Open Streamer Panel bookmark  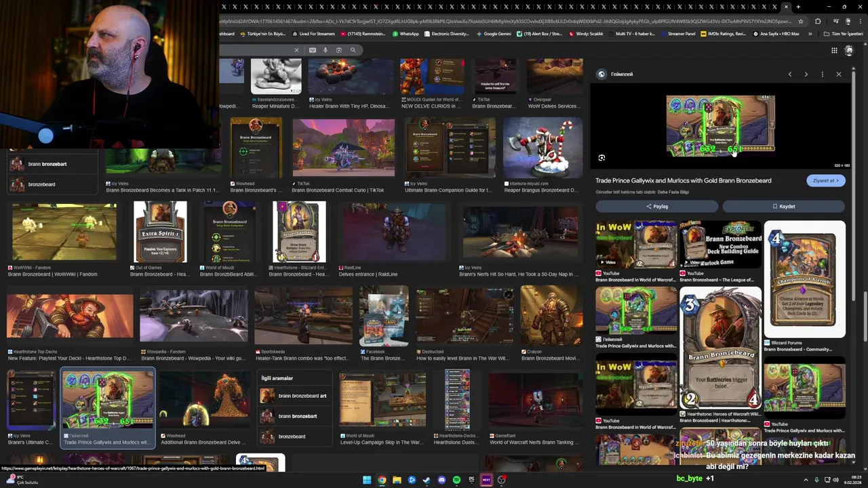(x=677, y=34)
